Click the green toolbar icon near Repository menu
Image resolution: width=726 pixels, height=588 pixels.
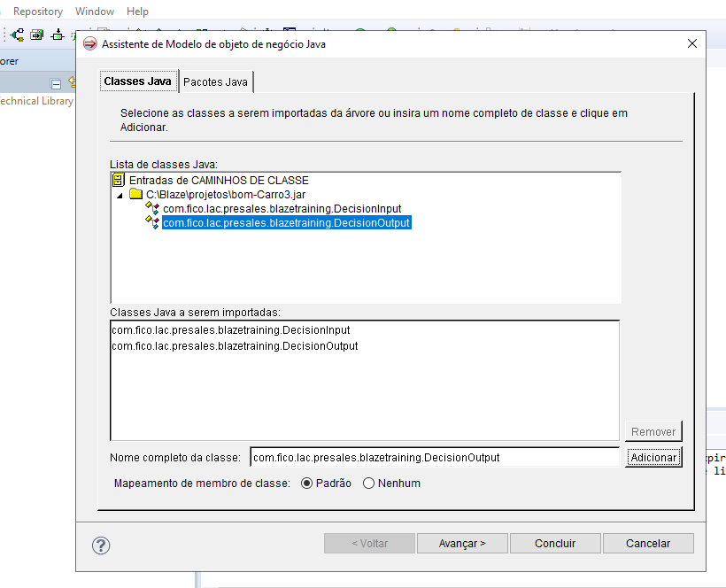tap(37, 34)
